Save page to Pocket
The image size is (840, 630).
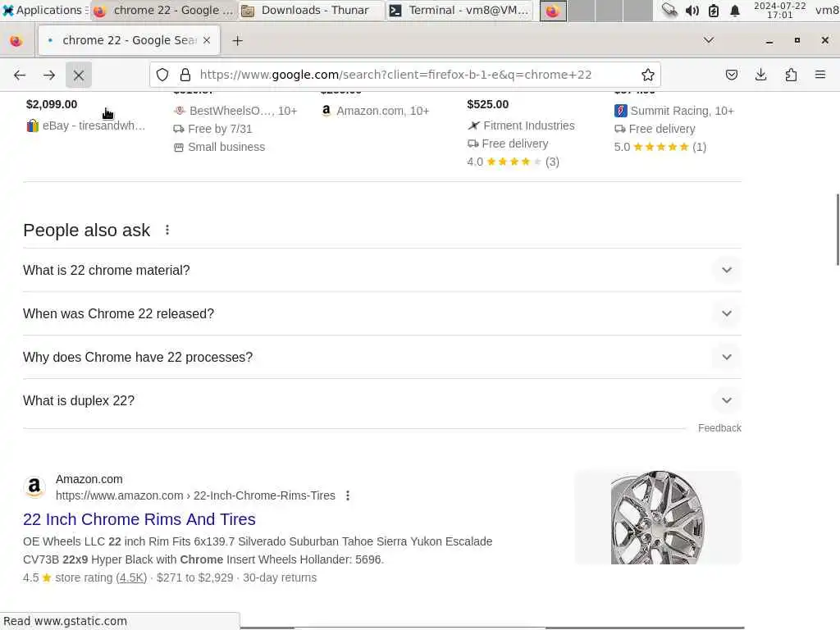[731, 75]
